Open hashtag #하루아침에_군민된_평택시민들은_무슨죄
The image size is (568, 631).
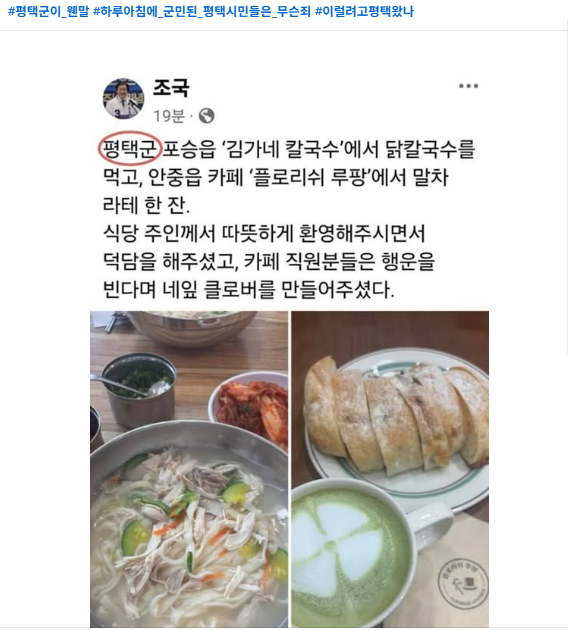click(202, 11)
